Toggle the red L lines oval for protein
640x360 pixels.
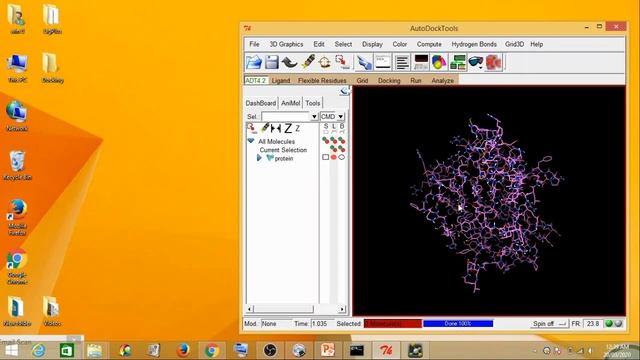pos(333,157)
